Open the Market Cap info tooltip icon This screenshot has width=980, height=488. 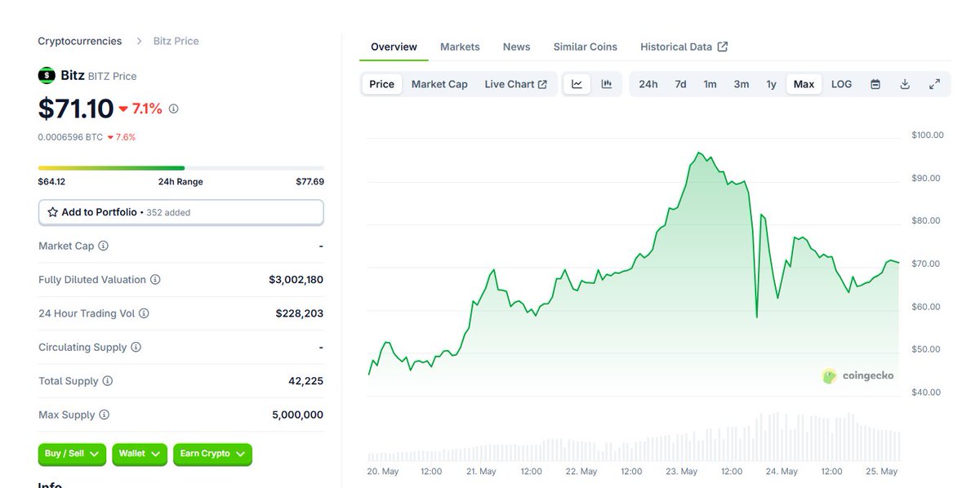104,246
